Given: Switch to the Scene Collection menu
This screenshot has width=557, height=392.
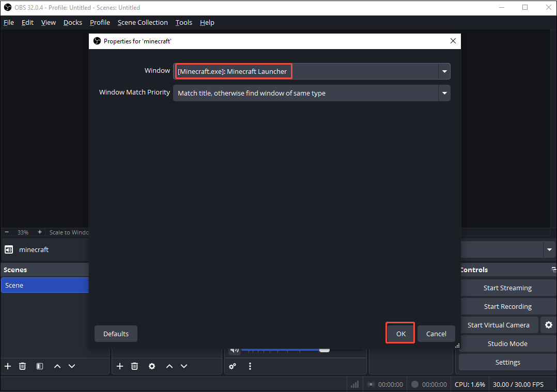Looking at the screenshot, I should click(x=143, y=22).
